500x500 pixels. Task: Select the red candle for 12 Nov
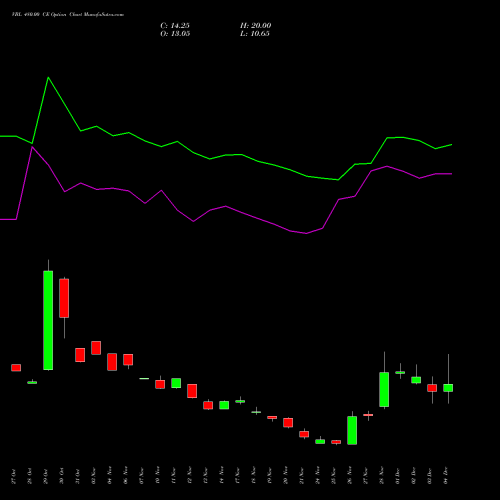pyautogui.click(x=192, y=391)
